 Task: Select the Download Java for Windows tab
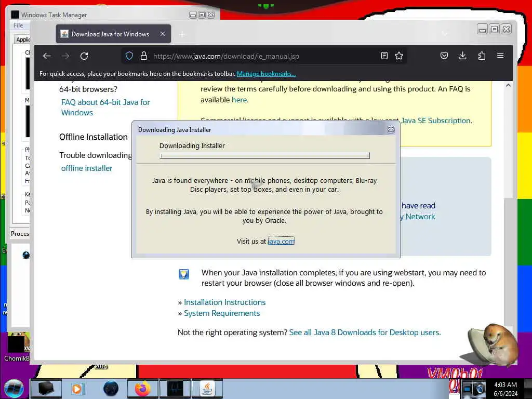113,34
